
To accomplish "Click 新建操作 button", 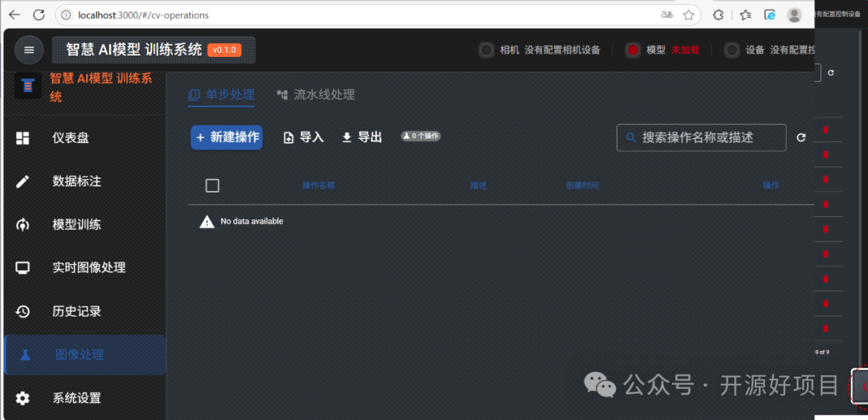I will pyautogui.click(x=227, y=137).
